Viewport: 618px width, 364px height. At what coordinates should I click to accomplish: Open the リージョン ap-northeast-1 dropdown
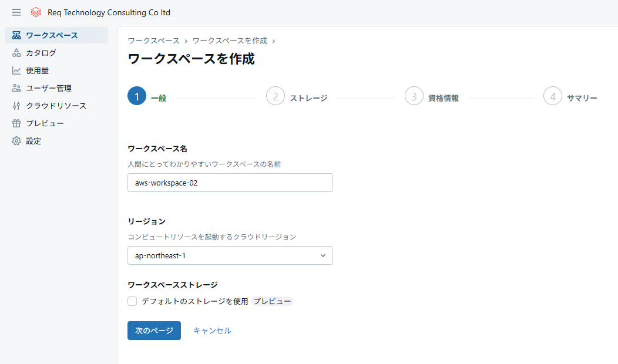[223, 255]
